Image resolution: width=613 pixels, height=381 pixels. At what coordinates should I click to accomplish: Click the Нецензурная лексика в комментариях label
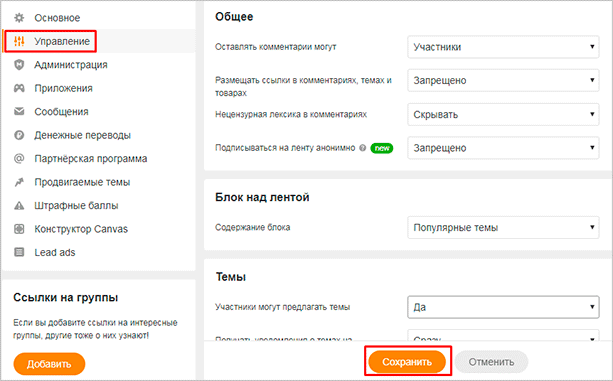pyautogui.click(x=291, y=114)
